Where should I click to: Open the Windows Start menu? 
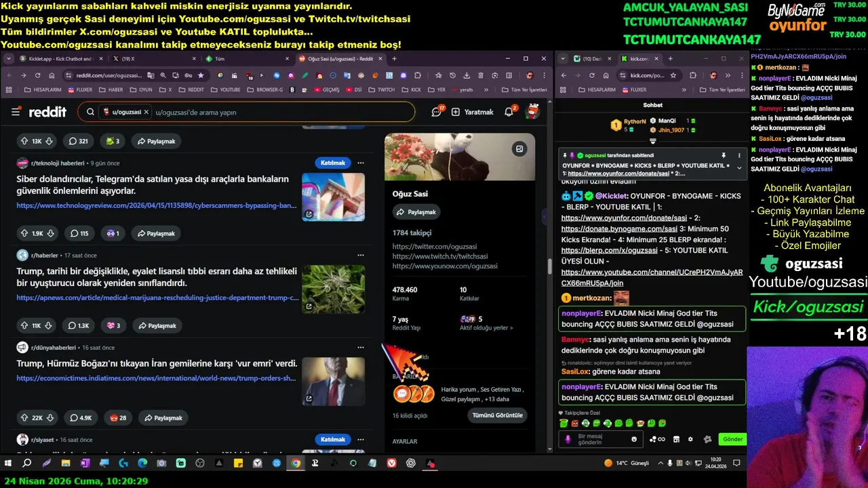8,464
